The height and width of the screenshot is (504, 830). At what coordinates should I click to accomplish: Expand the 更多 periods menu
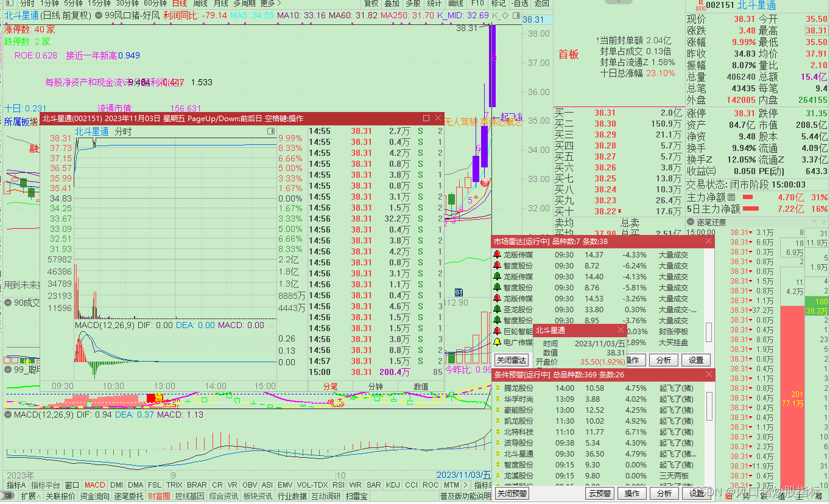click(271, 4)
